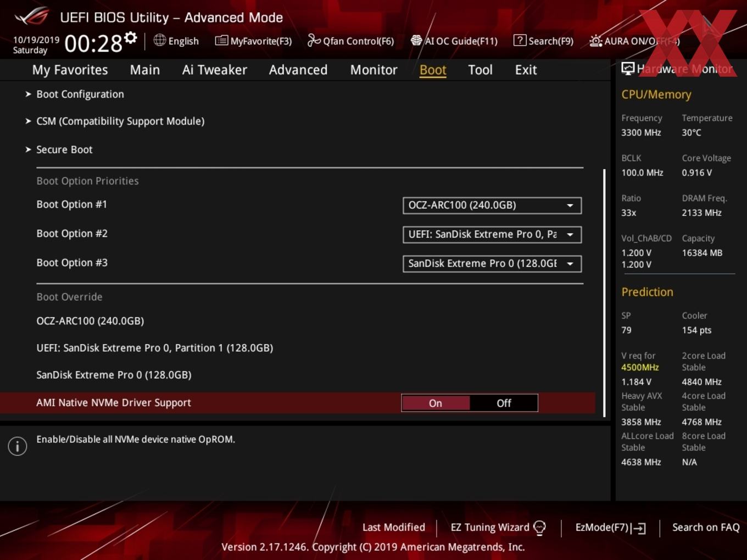
Task: Click Prediction section heading
Action: pyautogui.click(x=647, y=292)
